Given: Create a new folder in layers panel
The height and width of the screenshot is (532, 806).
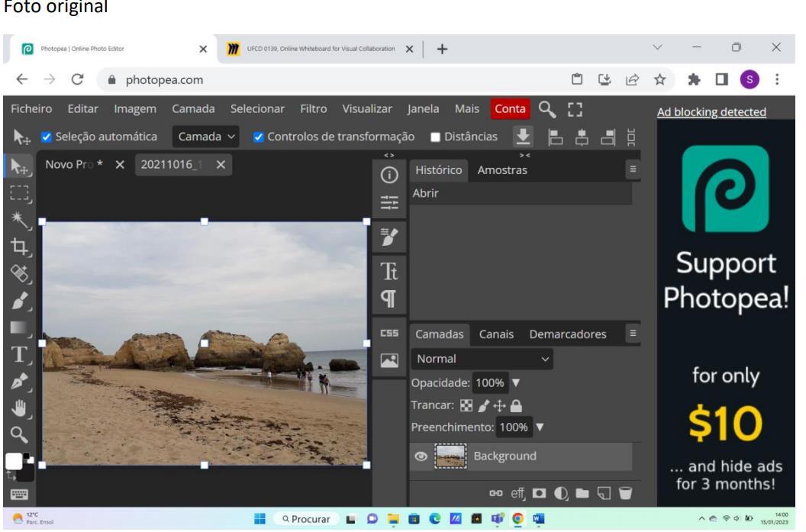Looking at the screenshot, I should (x=582, y=492).
